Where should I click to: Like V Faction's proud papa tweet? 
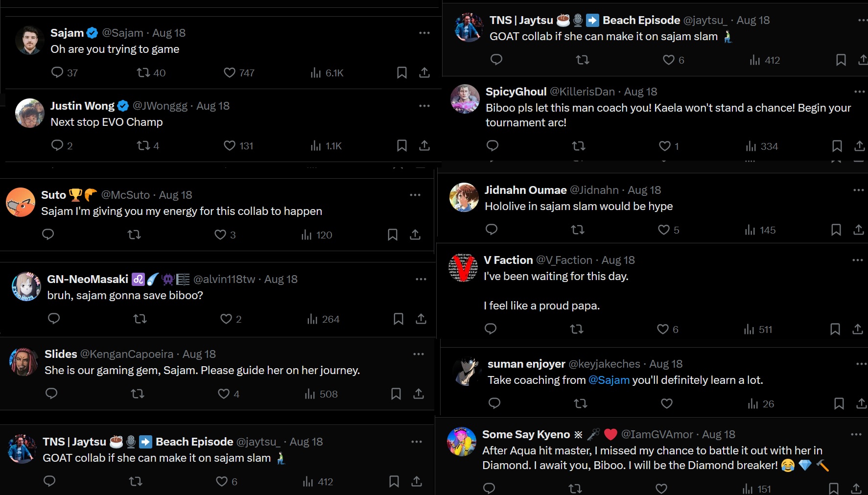[662, 329]
